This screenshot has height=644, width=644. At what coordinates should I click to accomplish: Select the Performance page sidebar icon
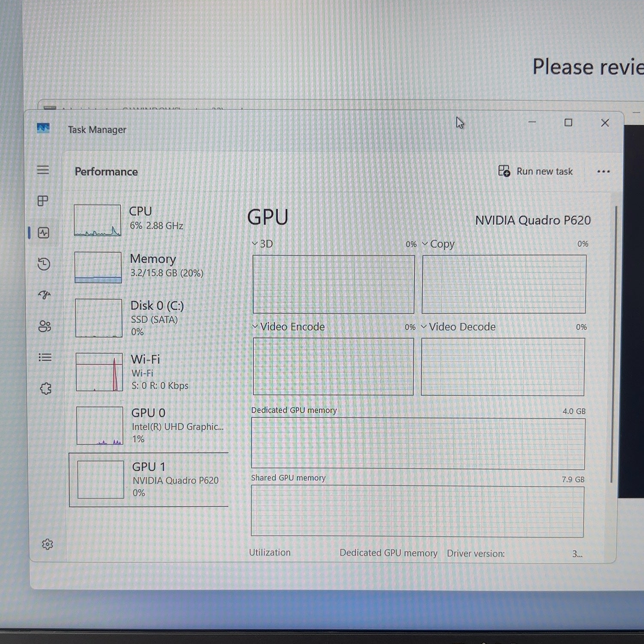coord(44,233)
